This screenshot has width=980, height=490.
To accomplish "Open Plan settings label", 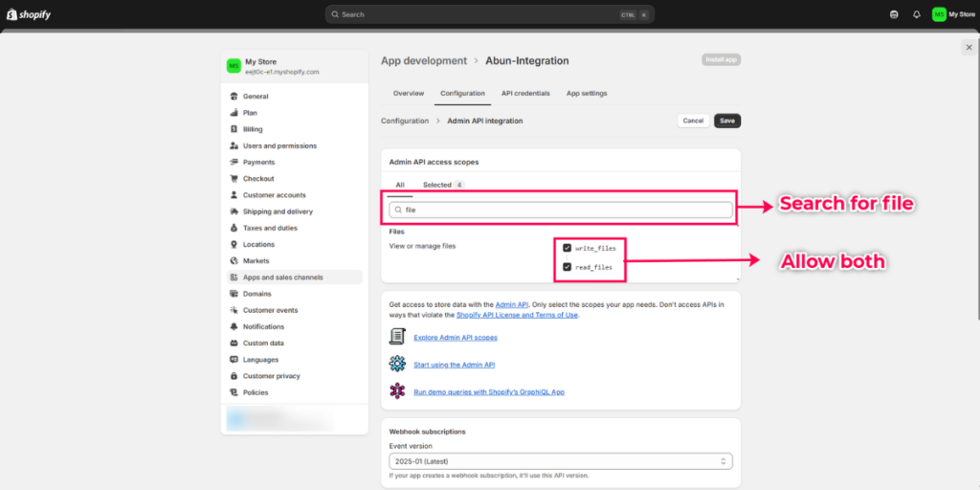I will pos(250,113).
